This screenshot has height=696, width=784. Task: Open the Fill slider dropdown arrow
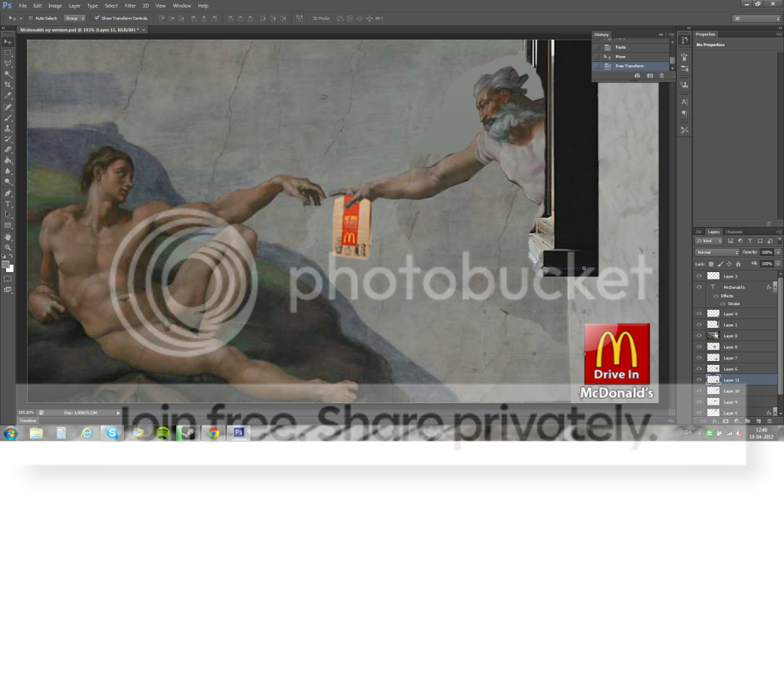[x=778, y=264]
